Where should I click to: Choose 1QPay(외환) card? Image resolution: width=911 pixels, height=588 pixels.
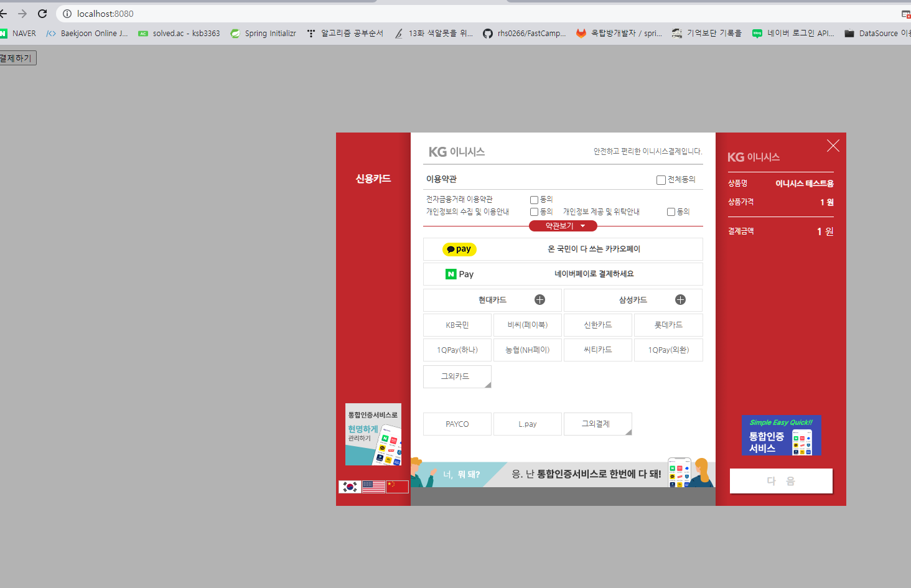coord(668,350)
